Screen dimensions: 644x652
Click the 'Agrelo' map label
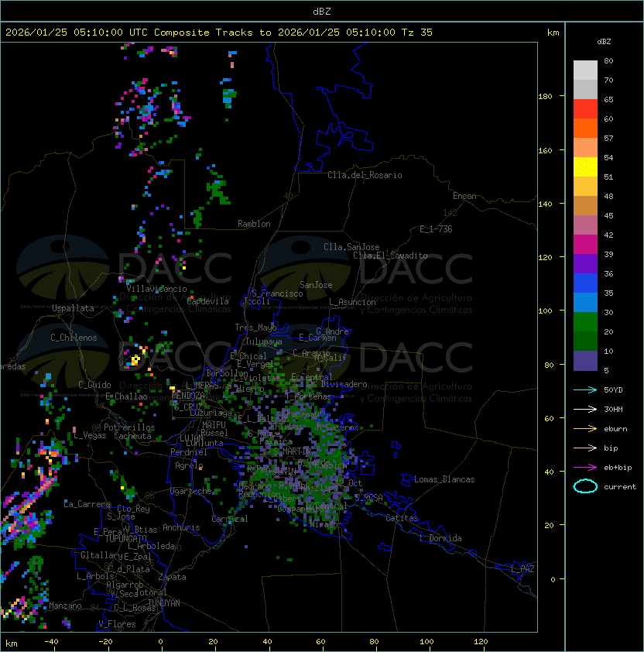189,465
